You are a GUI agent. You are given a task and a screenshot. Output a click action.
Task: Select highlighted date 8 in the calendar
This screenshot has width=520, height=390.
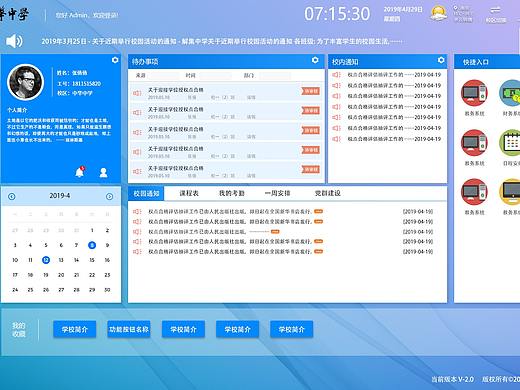click(92, 245)
